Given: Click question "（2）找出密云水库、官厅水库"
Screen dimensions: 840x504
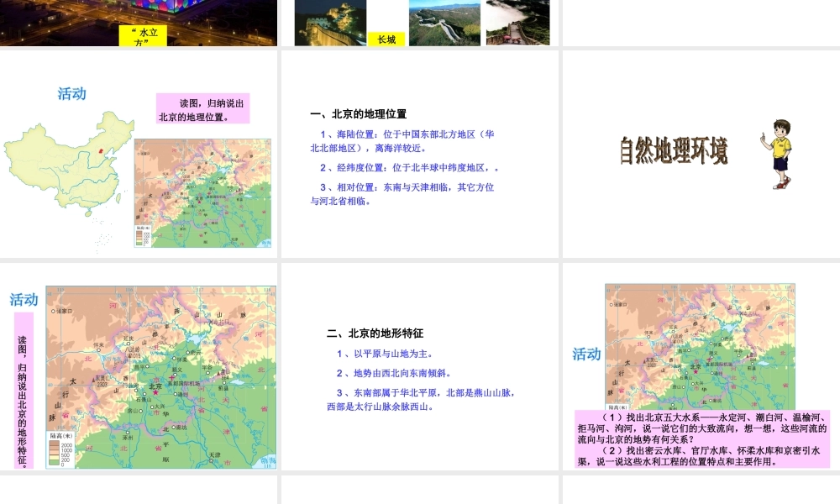Looking at the screenshot, I should coord(699,456).
